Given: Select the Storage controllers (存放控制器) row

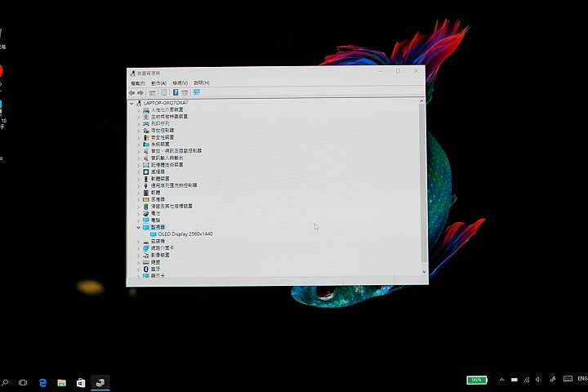Looking at the screenshot, I should point(163,131).
